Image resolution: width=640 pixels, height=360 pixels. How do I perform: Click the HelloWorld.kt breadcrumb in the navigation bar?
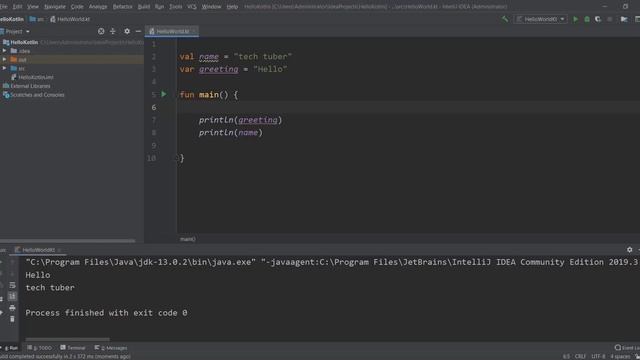(70, 19)
